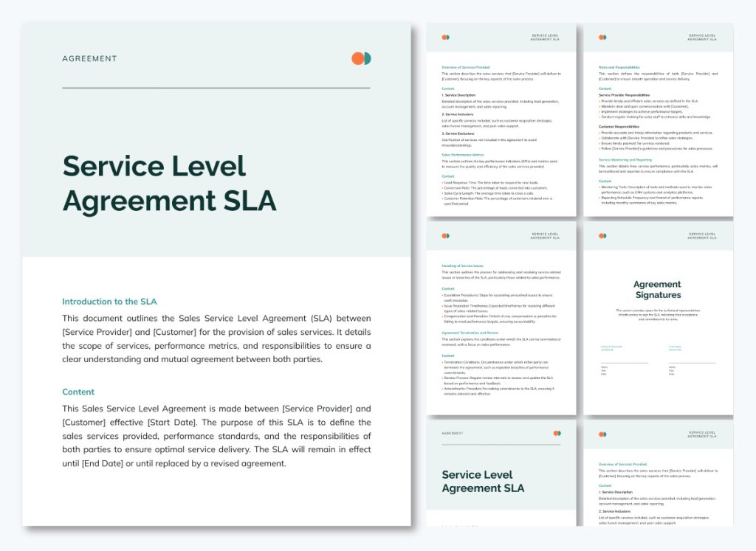756x551 pixels.
Task: Click the "Content" heading on the cover page
Action: (78, 392)
